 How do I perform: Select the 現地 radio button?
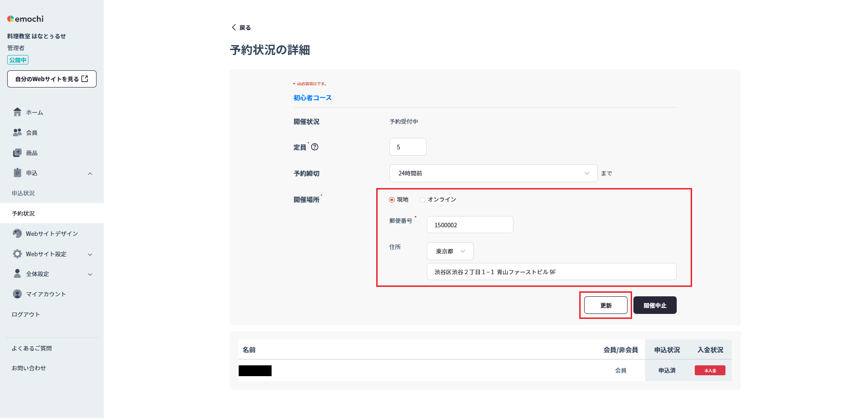pyautogui.click(x=392, y=200)
